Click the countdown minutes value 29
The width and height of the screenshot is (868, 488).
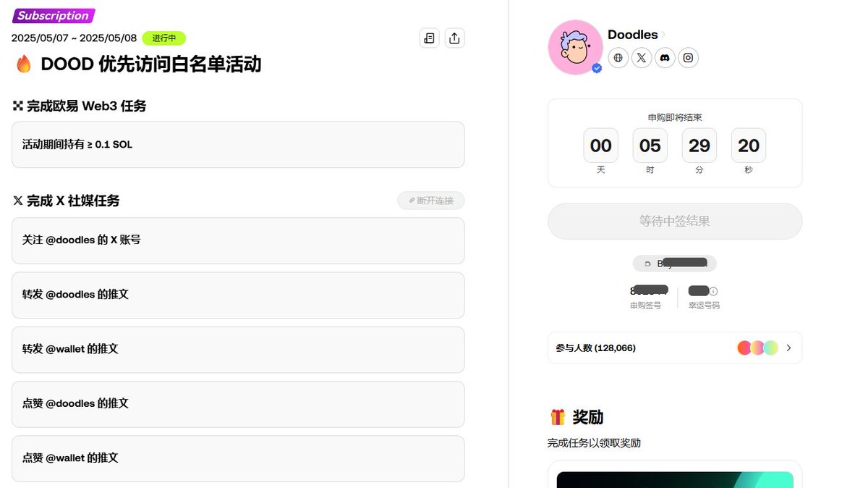point(699,146)
